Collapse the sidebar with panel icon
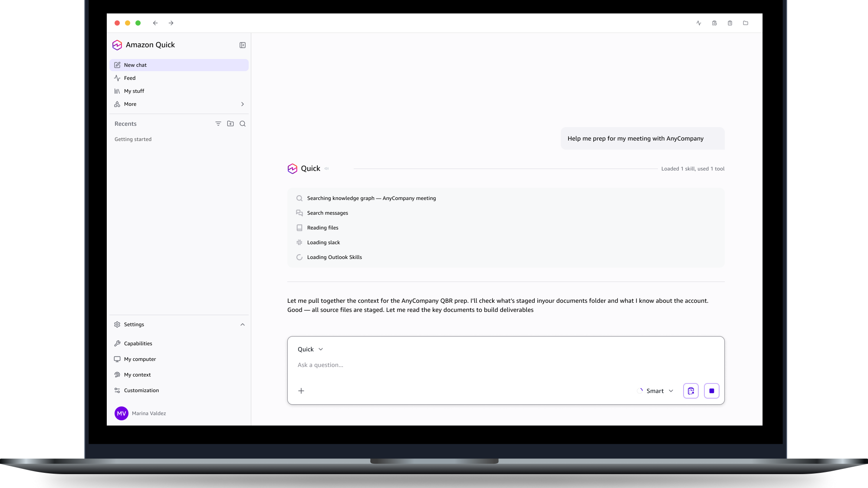 coord(243,45)
